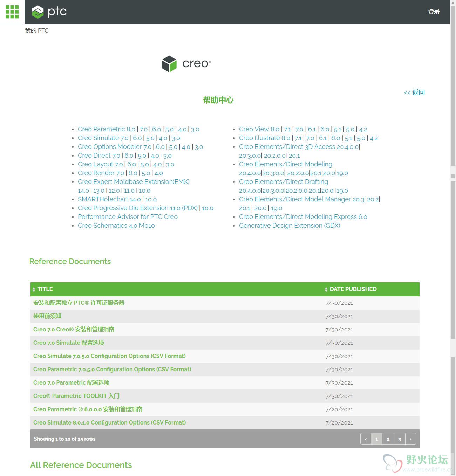
Task: Open Creo Parametric ® 8.0.0.0 安装和管理指南
Action: (x=88, y=409)
